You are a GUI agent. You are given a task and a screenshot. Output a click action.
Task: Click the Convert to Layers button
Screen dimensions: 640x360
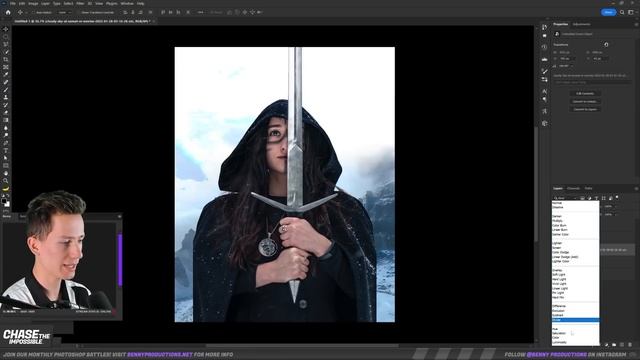pos(585,109)
